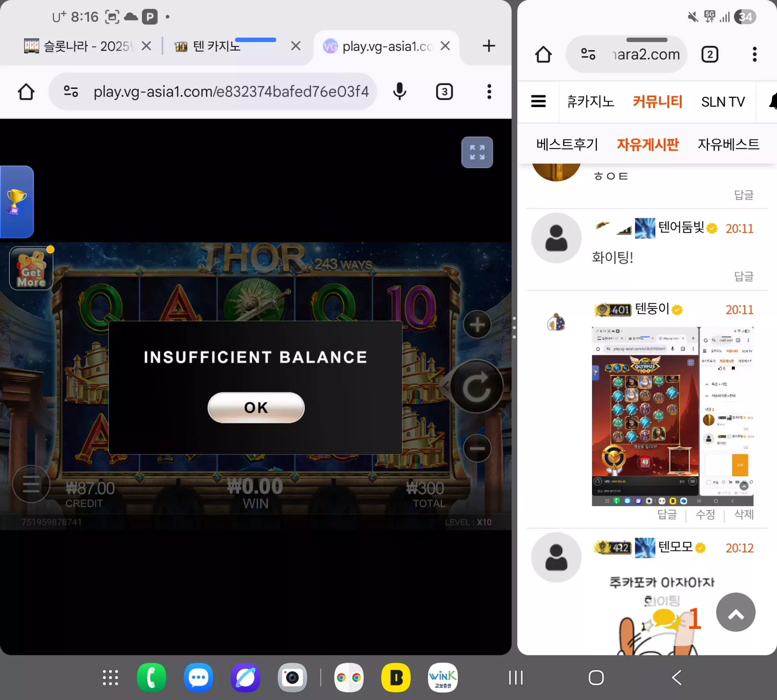Tap the microphone voice search icon
The image size is (777, 700).
coord(400,92)
